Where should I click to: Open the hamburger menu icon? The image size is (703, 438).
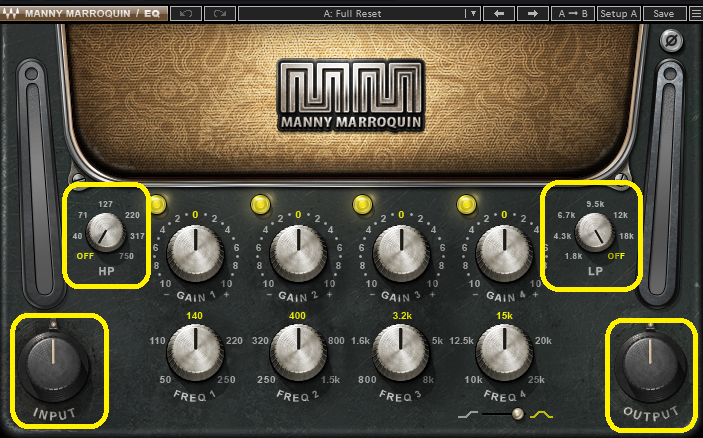click(695, 13)
